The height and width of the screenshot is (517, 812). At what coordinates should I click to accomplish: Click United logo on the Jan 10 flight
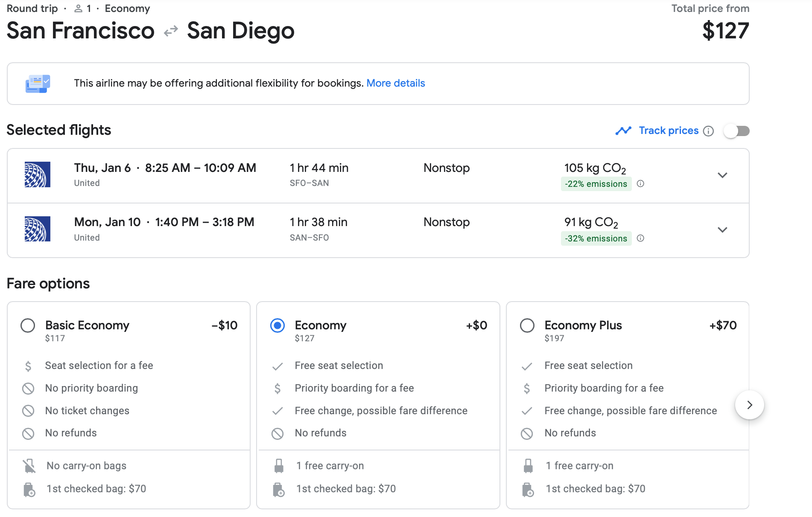click(x=38, y=229)
